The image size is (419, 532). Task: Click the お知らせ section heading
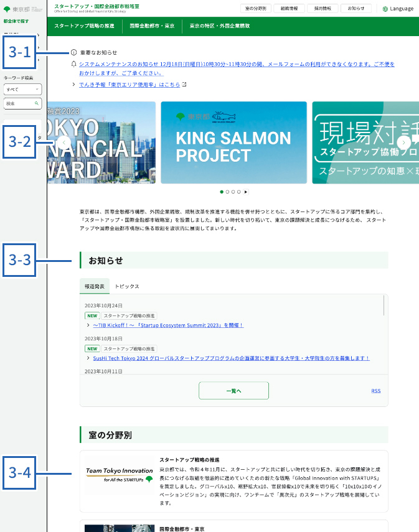[106, 261]
